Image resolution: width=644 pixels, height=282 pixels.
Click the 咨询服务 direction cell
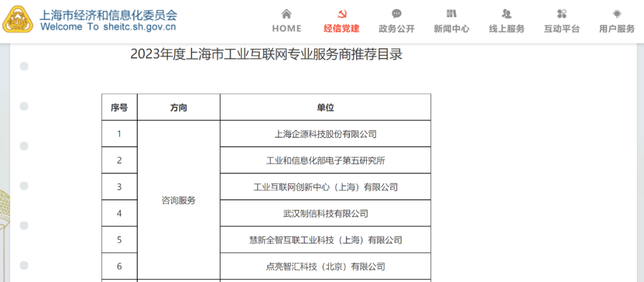pos(179,200)
